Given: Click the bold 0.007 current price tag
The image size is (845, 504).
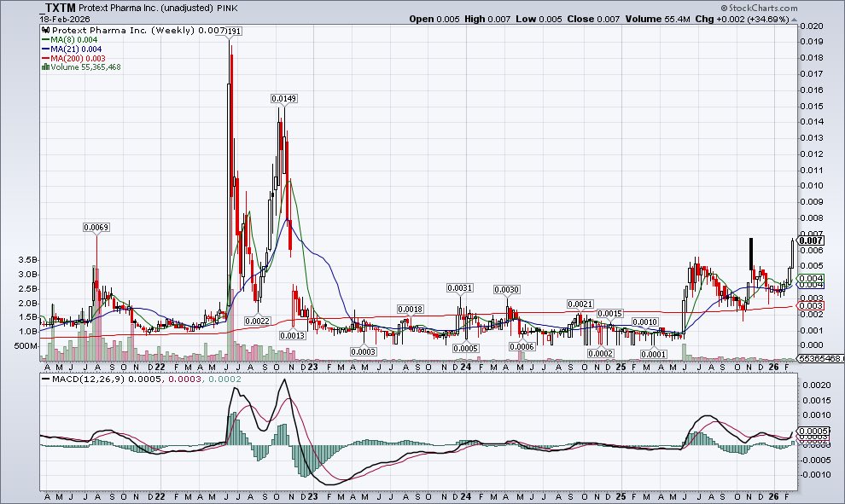Looking at the screenshot, I should pos(811,240).
